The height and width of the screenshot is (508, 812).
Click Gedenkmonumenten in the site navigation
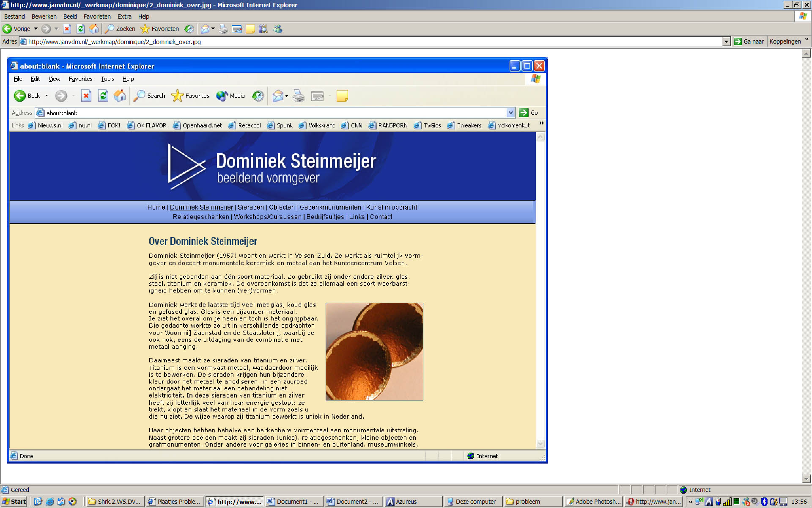coord(330,207)
